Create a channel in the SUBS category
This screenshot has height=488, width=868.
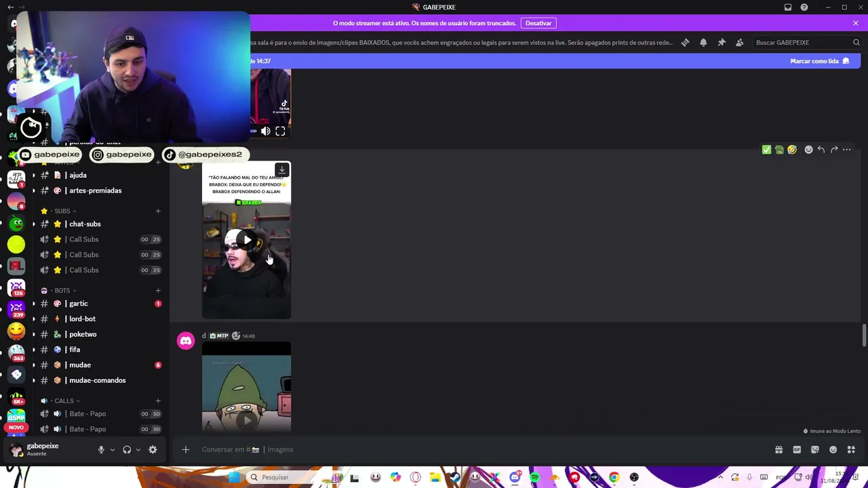pyautogui.click(x=158, y=211)
